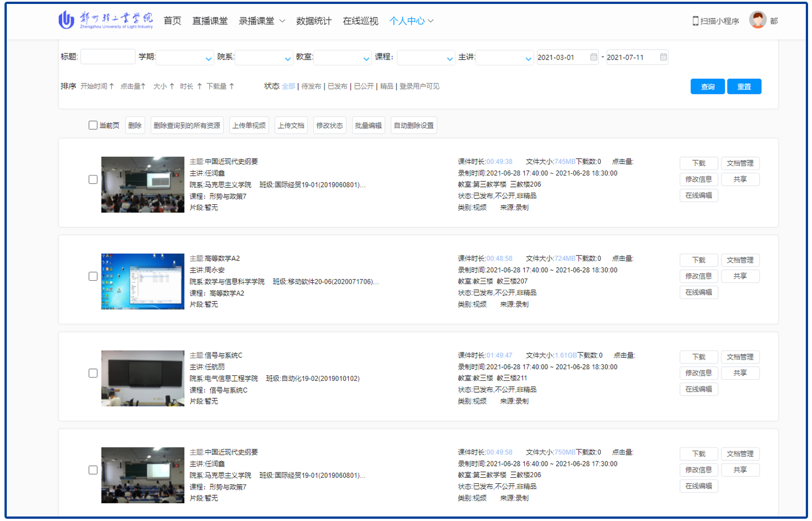812x521 pixels.
Task: Go to 数据统计 in navigation
Action: [x=314, y=21]
